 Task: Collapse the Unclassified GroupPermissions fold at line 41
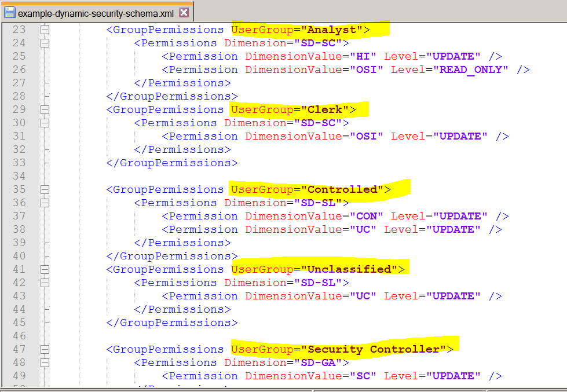[x=45, y=269]
